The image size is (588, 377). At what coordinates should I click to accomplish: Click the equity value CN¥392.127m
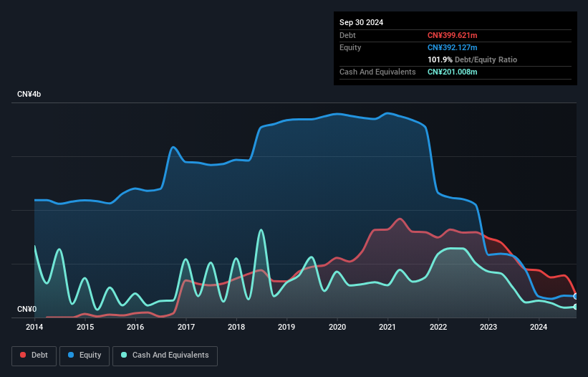[x=452, y=47]
